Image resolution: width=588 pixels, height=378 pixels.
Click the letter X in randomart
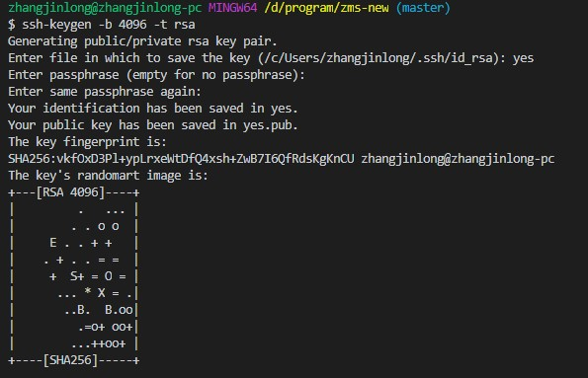click(101, 293)
